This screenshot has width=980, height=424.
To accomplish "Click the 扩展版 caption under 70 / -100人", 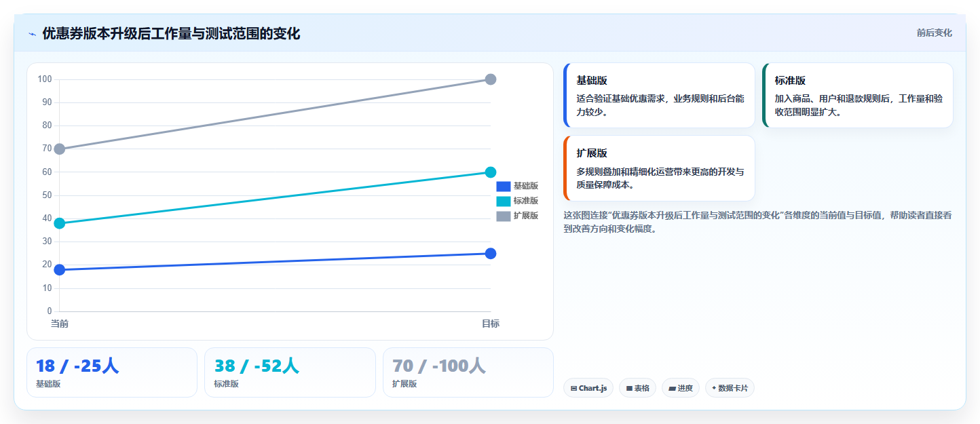I will (404, 384).
